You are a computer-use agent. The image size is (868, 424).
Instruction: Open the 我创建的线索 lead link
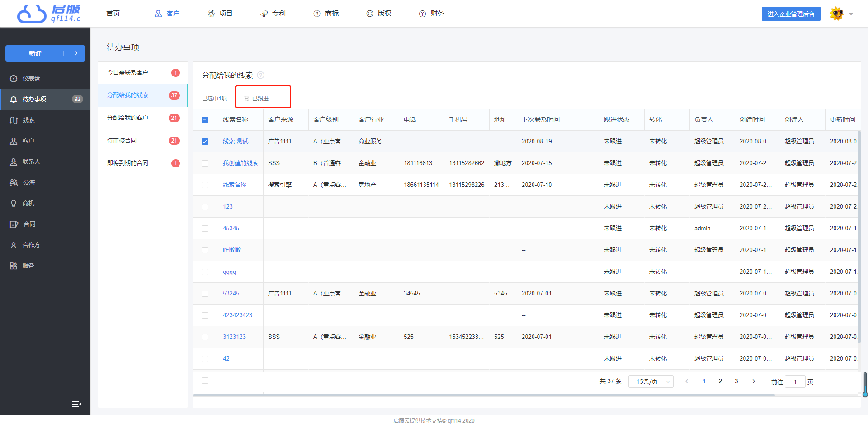[x=241, y=163]
